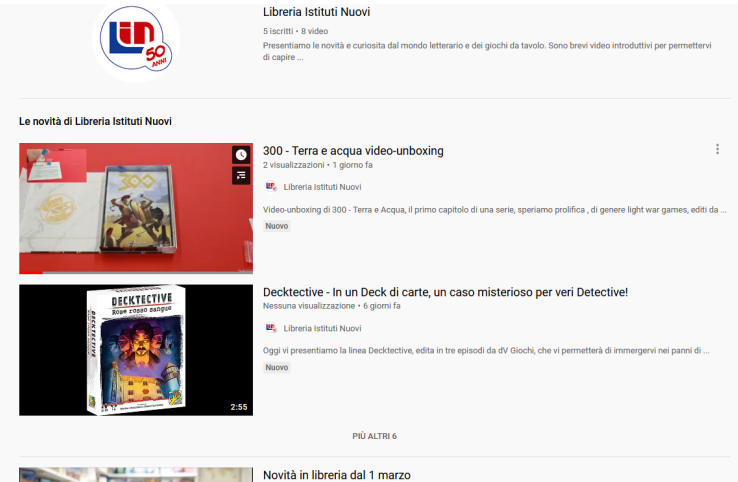Open channel avatar under 300 video
The width and height of the screenshot is (738, 482).
tap(271, 187)
